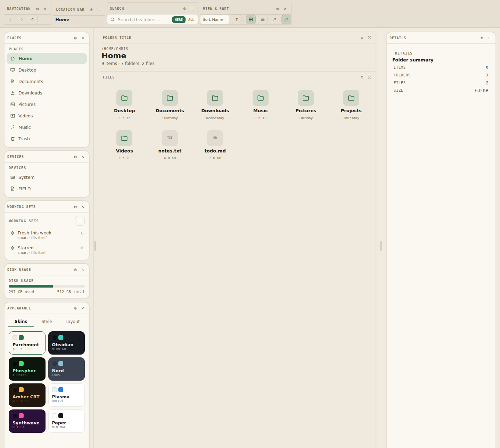The width and height of the screenshot is (500, 448).
Task: Apply the Synthwave Outrun skin
Action: tap(27, 421)
